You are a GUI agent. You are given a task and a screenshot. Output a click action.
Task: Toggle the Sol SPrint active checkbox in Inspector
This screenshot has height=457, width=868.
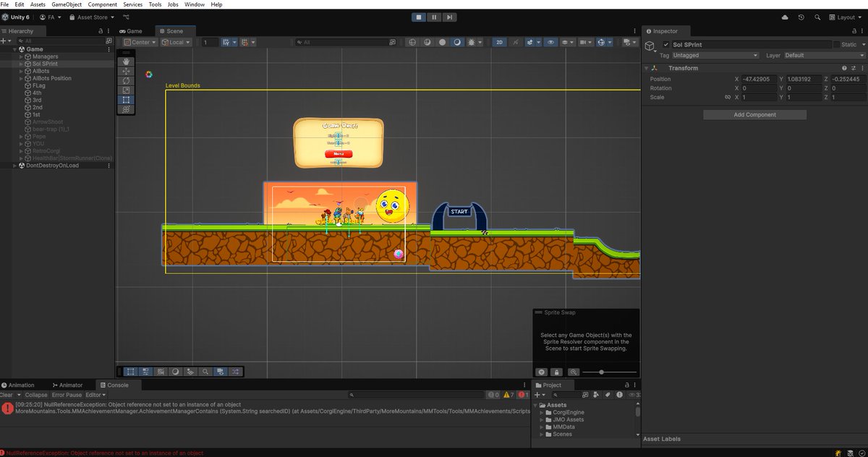pos(666,45)
